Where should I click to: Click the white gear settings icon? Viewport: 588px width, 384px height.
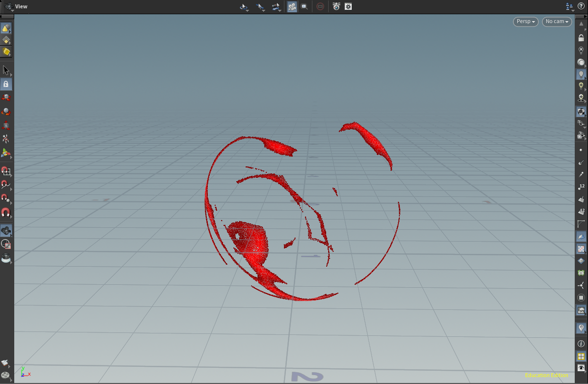348,7
